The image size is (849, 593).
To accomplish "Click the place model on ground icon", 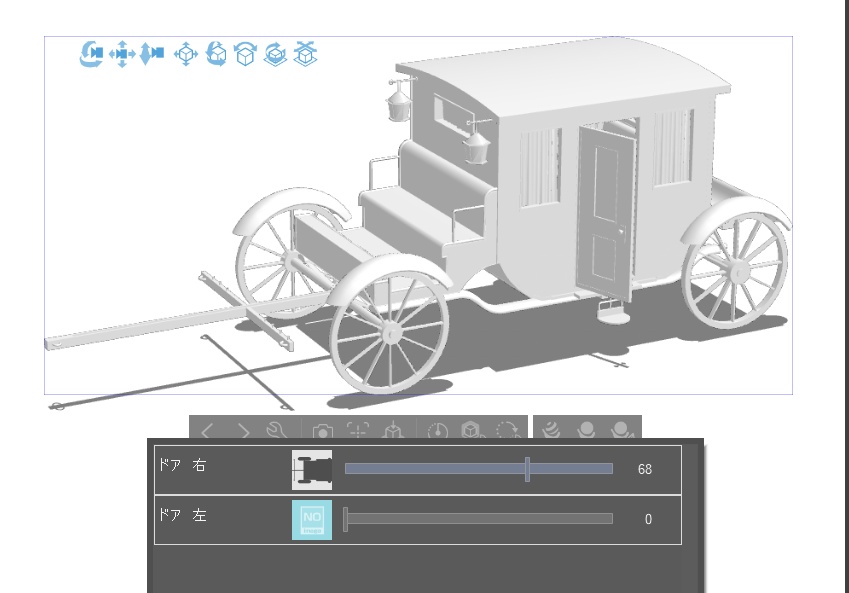I will tap(393, 430).
